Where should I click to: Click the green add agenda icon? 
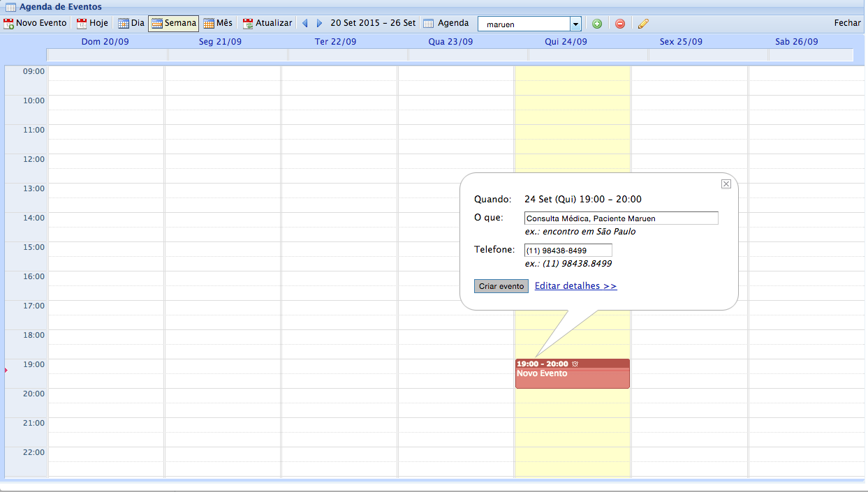click(597, 24)
